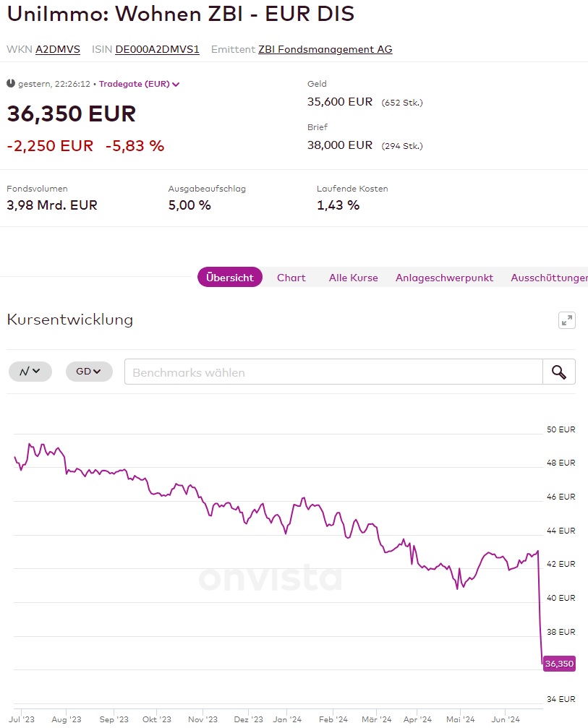Click the 36,350 price label on chart

(559, 664)
